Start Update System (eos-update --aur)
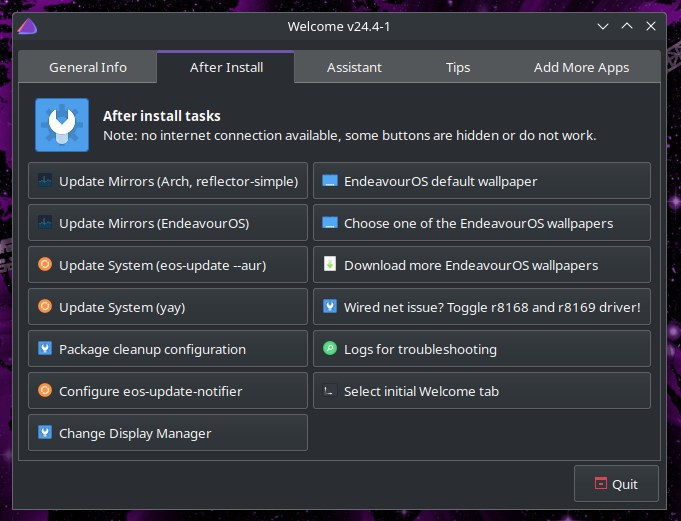681x521 pixels. pyautogui.click(x=168, y=265)
